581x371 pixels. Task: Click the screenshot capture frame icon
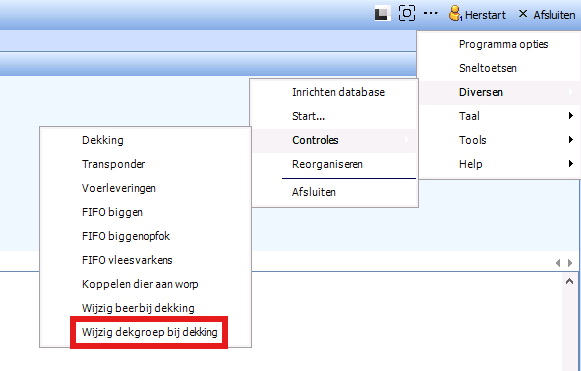coord(406,14)
